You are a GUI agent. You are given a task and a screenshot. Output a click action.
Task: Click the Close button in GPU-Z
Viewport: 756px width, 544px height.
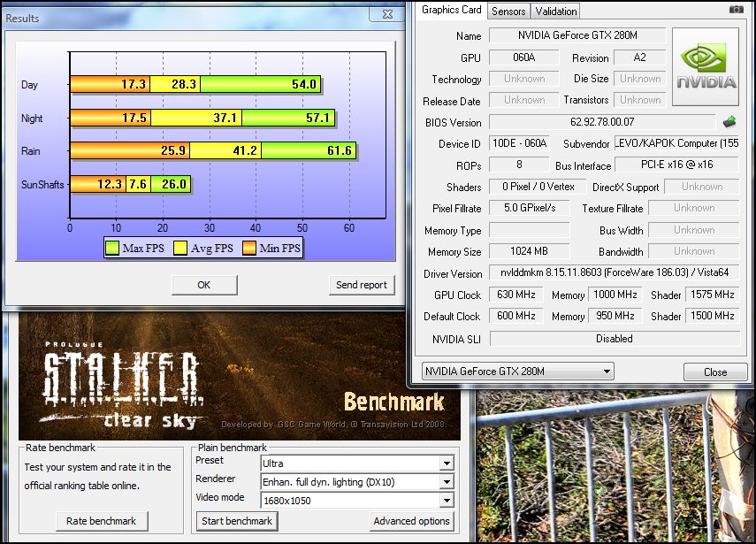(x=715, y=372)
